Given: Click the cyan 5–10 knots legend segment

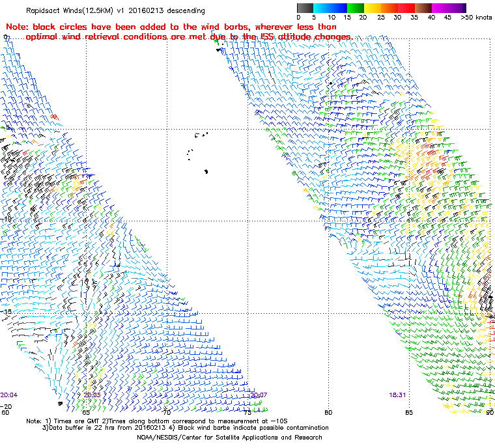Looking at the screenshot, I should click(x=322, y=8).
